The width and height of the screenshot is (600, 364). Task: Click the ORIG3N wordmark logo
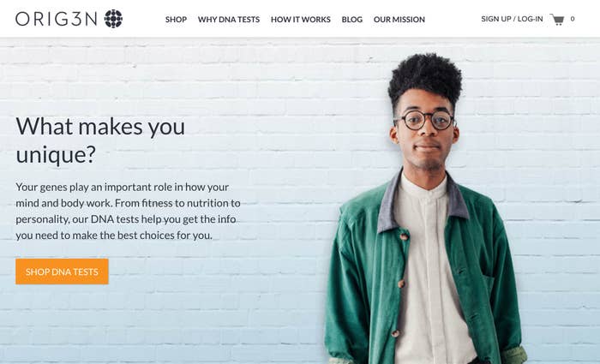(57, 19)
